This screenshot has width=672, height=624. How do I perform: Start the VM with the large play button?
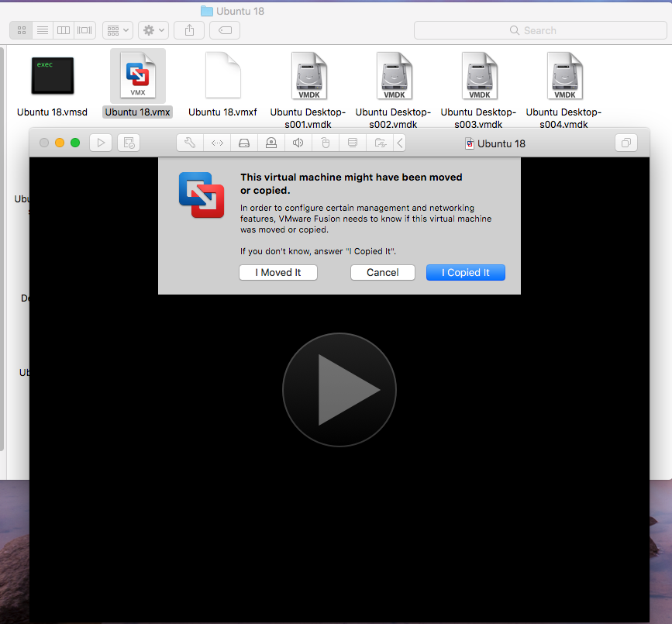click(339, 390)
